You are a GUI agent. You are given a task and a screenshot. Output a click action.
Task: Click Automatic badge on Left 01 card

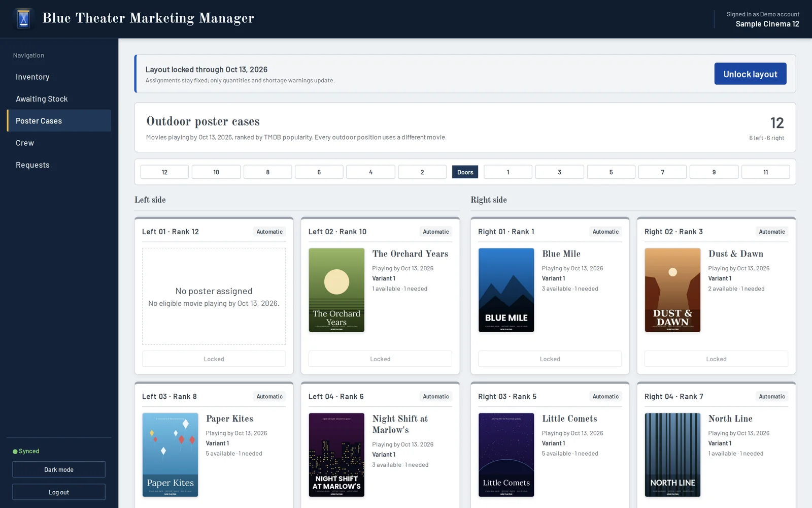269,232
